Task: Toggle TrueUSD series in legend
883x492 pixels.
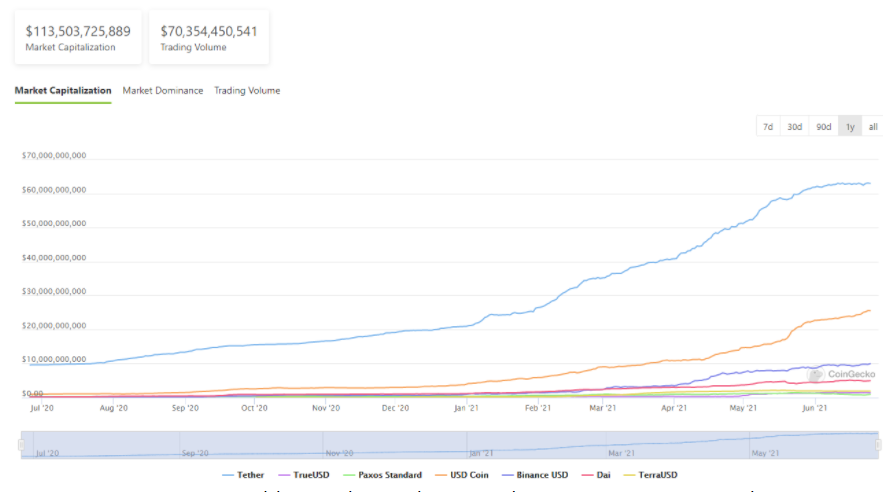Action: pos(304,475)
